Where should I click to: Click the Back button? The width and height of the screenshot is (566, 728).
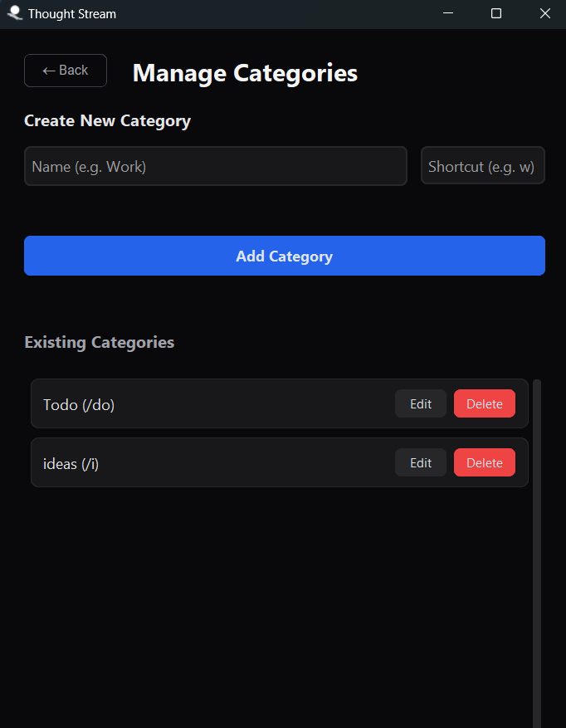[65, 71]
